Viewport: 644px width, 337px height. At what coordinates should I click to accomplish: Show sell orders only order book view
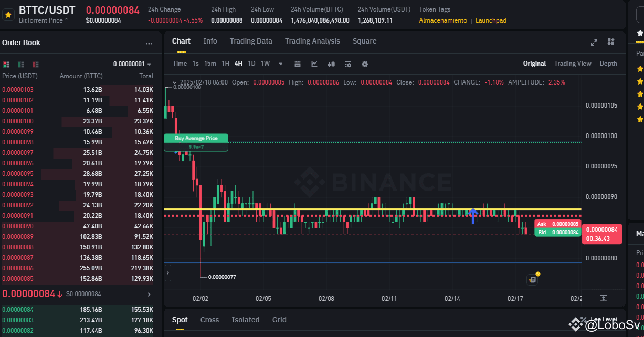pos(36,64)
